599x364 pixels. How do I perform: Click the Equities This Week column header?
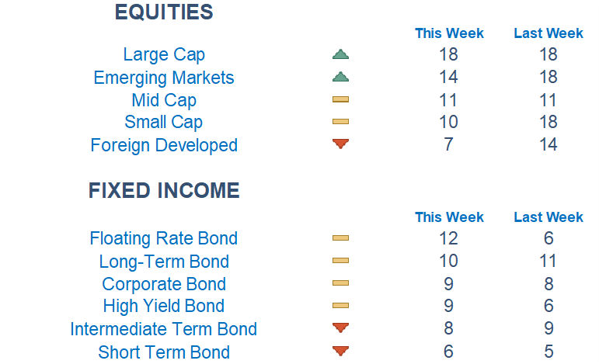tap(449, 33)
